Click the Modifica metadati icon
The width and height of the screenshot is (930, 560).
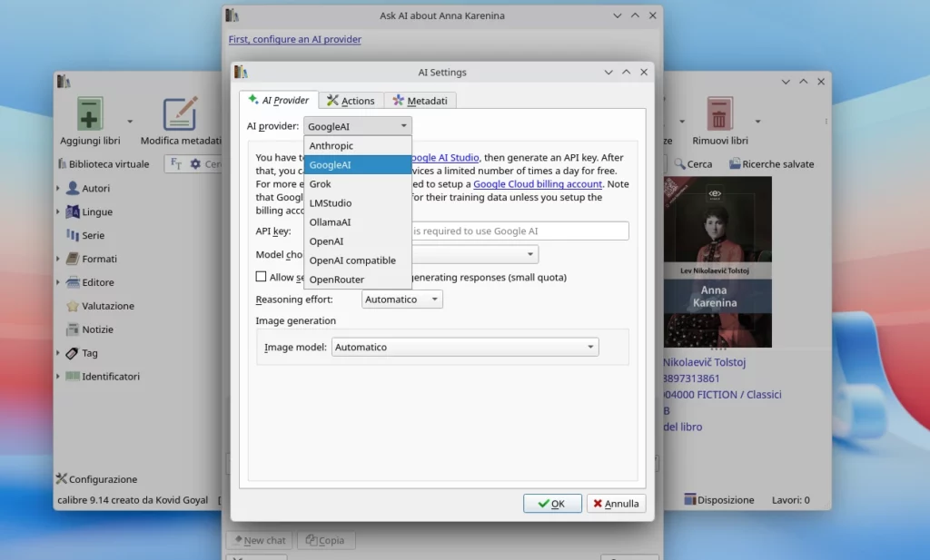click(x=181, y=113)
